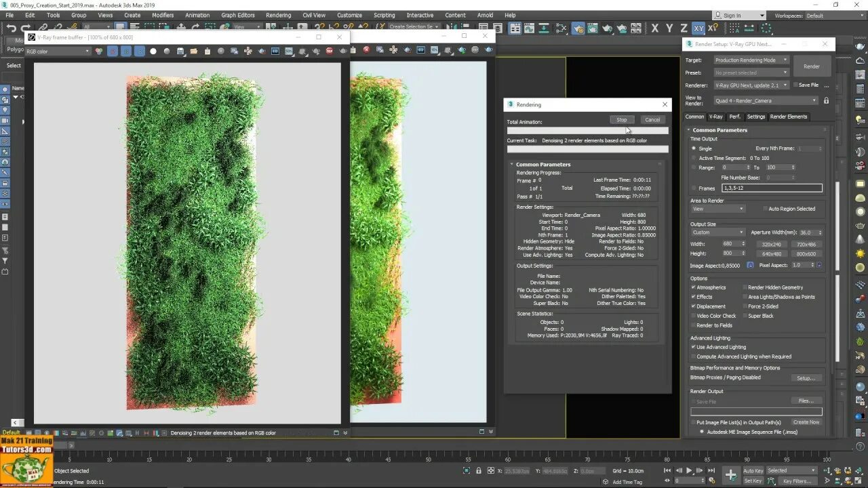Disable the Displacement checkbox
This screenshot has height=488, width=868.
tap(693, 306)
